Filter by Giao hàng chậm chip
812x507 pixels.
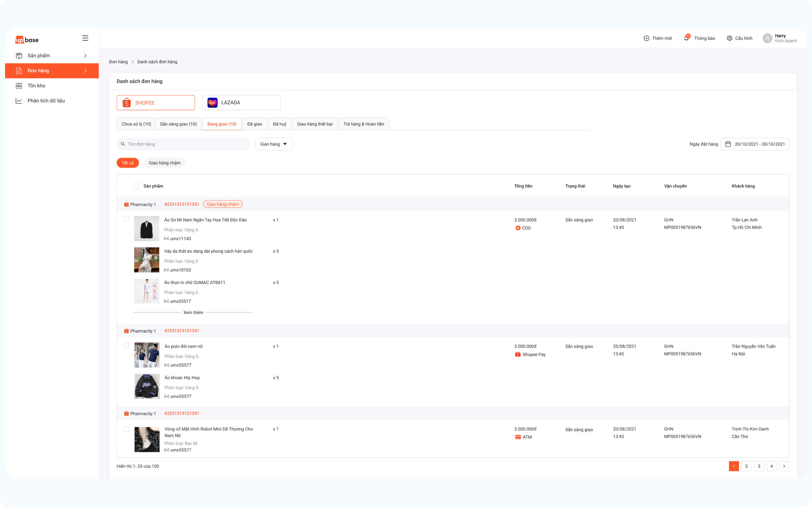click(x=164, y=163)
